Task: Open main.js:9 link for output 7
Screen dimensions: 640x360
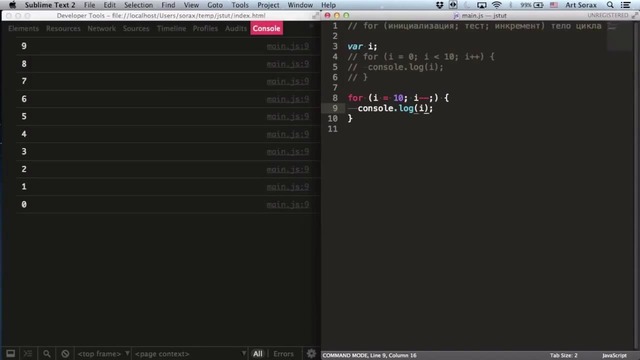Action: tap(288, 81)
